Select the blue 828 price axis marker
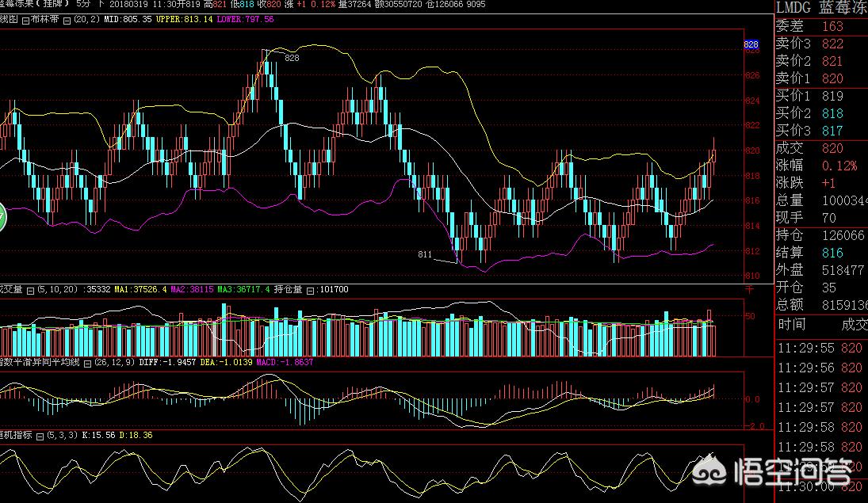Screen dimensions: 868x503 751,44
